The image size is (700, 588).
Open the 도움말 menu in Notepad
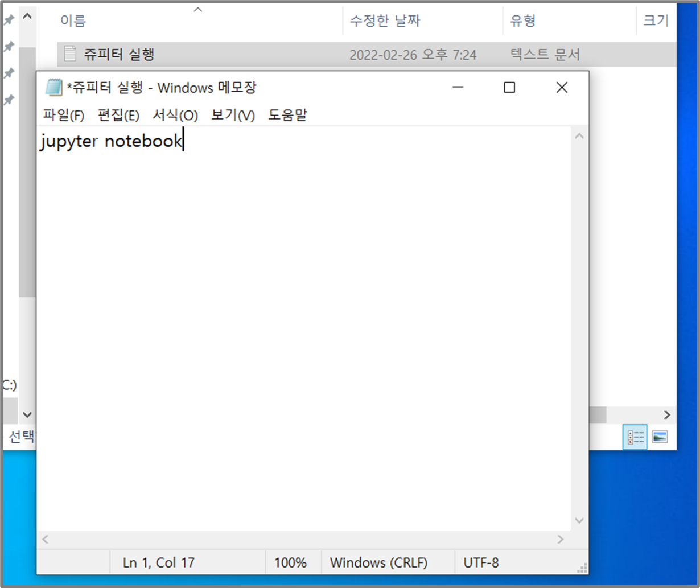(x=287, y=116)
